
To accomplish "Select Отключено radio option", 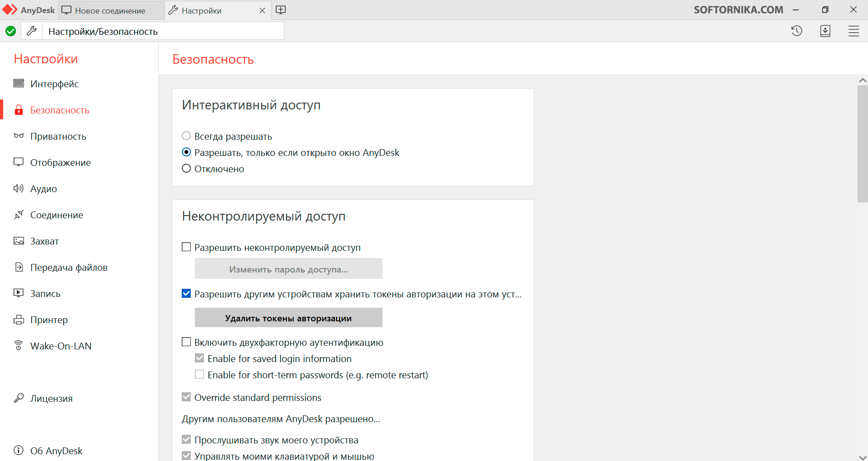I will pos(186,168).
